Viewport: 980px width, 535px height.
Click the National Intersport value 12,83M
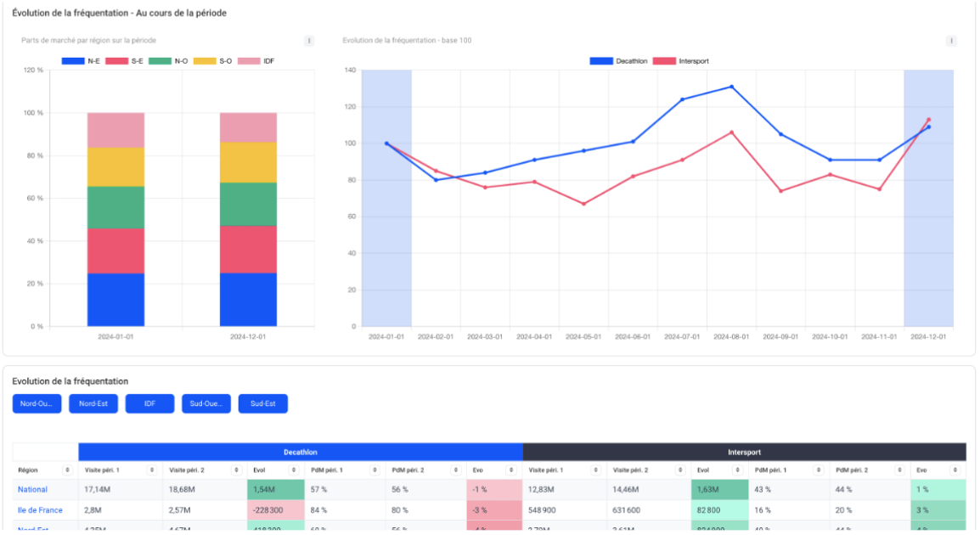(565, 489)
